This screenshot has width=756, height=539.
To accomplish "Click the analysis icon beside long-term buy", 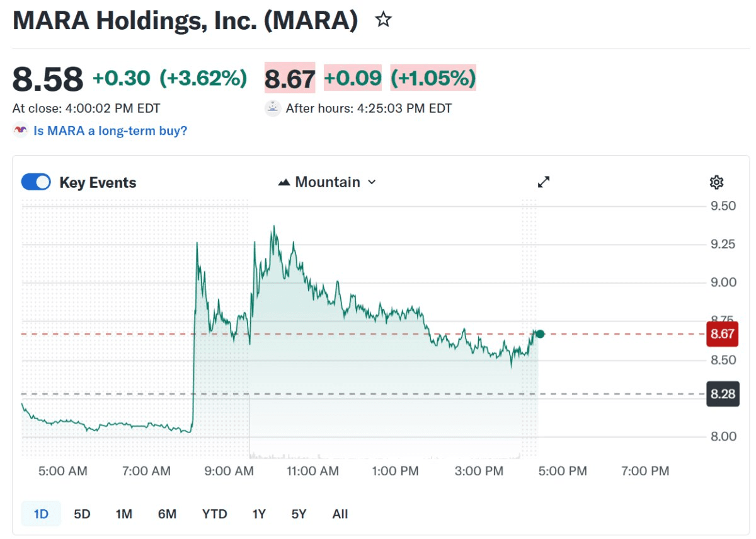I will (x=20, y=130).
